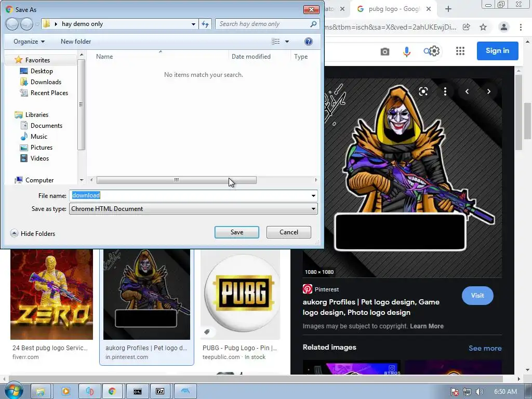This screenshot has width=532, height=399.
Task: Click the File name input field
Action: 189,195
